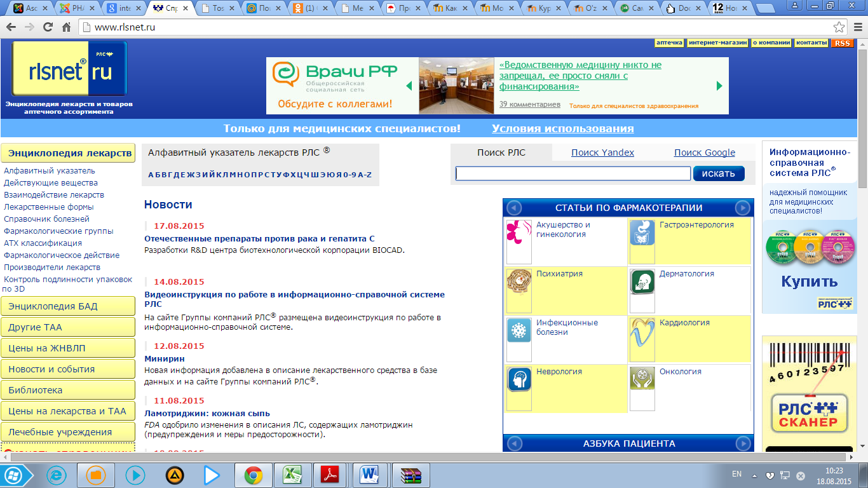The height and width of the screenshot is (488, 868).
Task: Open Internet Explorer from the taskbar
Action: point(57,475)
